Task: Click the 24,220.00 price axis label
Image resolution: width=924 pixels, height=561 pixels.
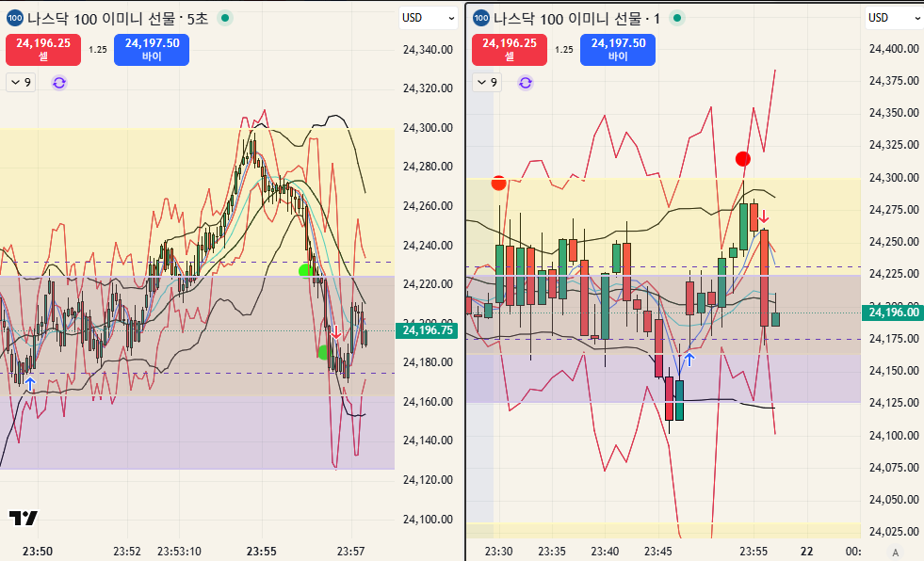Action: click(428, 283)
